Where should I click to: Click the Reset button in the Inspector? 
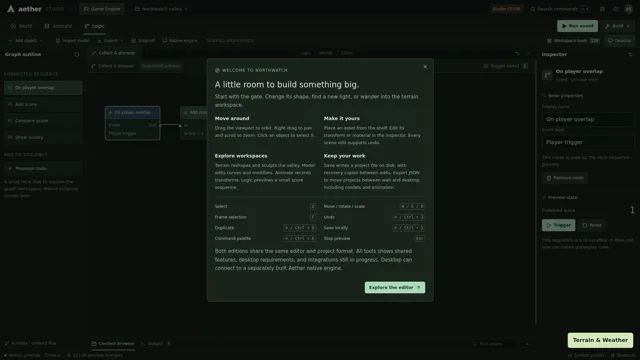tap(592, 225)
